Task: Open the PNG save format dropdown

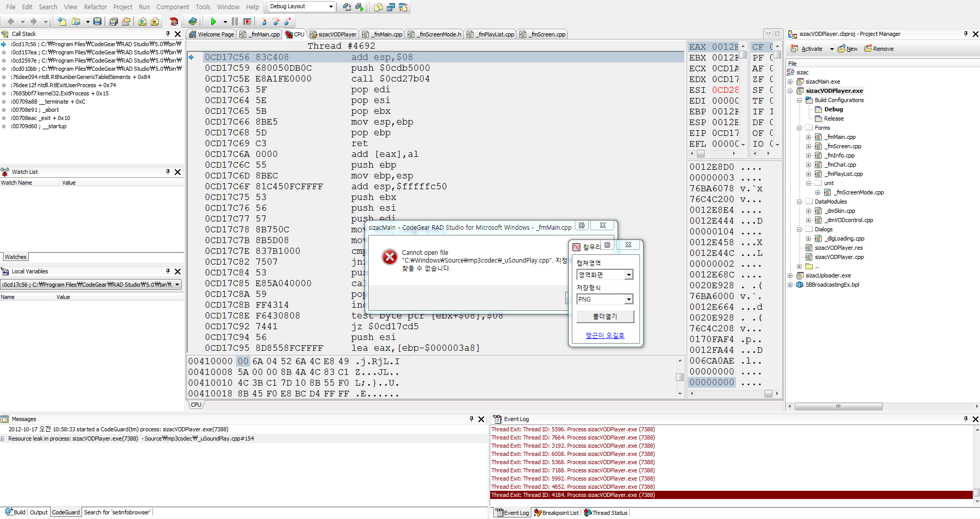Action: click(x=629, y=300)
